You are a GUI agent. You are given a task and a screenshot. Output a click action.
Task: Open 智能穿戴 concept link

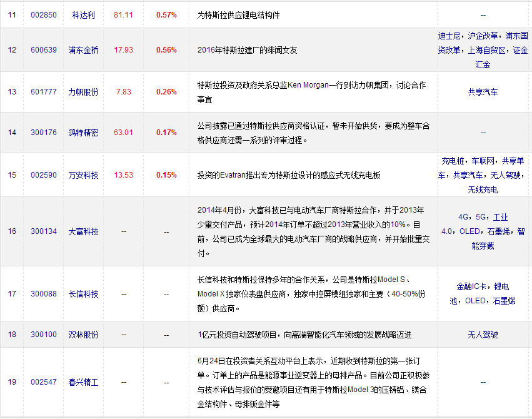tap(483, 239)
